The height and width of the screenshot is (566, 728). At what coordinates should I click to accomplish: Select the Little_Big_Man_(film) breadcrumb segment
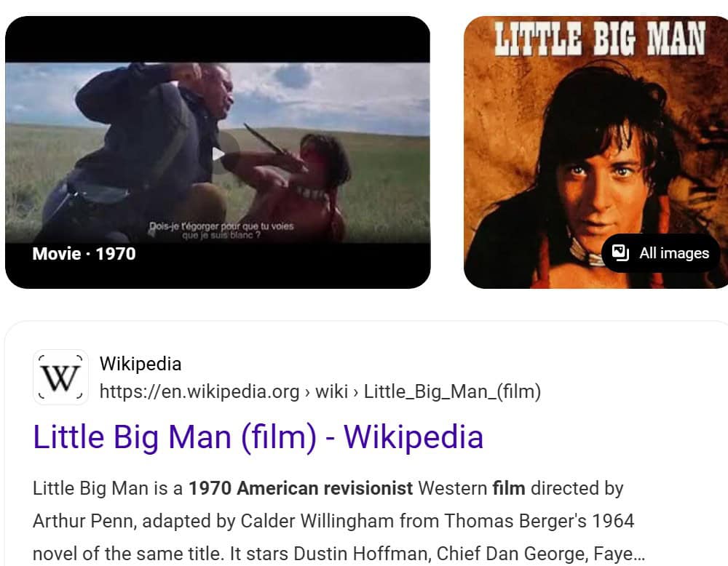point(452,391)
